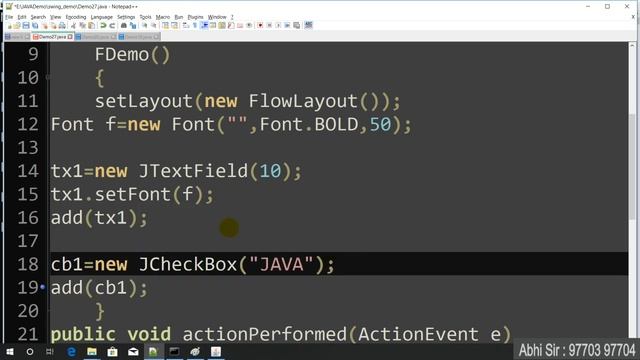Open the Tools menu
The height and width of the screenshot is (360, 640).
coord(145,17)
